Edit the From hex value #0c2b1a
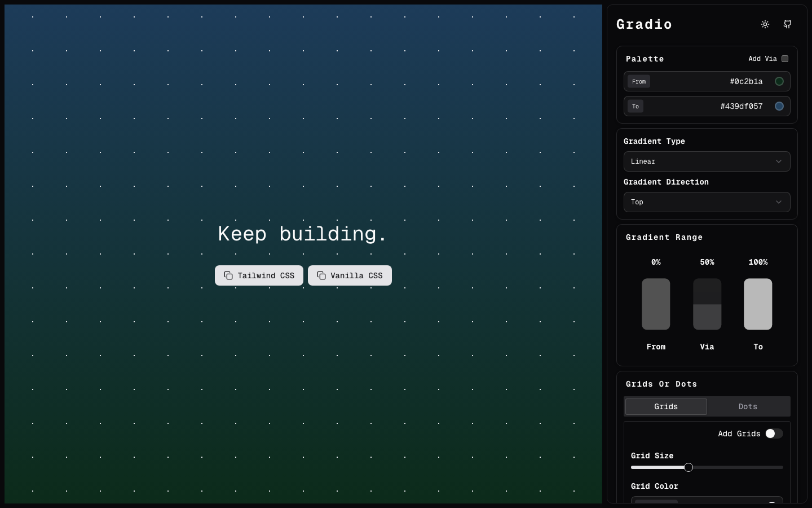Viewport: 812px width, 508px height. [x=746, y=81]
